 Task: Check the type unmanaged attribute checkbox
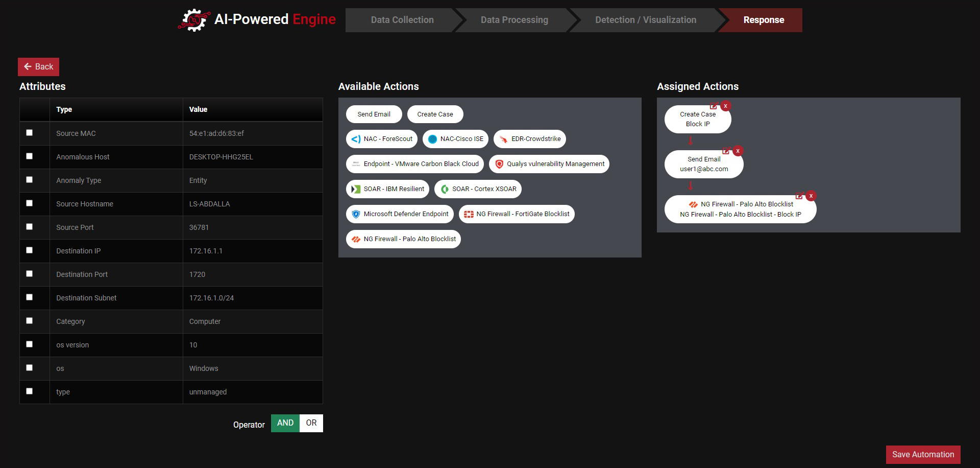point(29,391)
